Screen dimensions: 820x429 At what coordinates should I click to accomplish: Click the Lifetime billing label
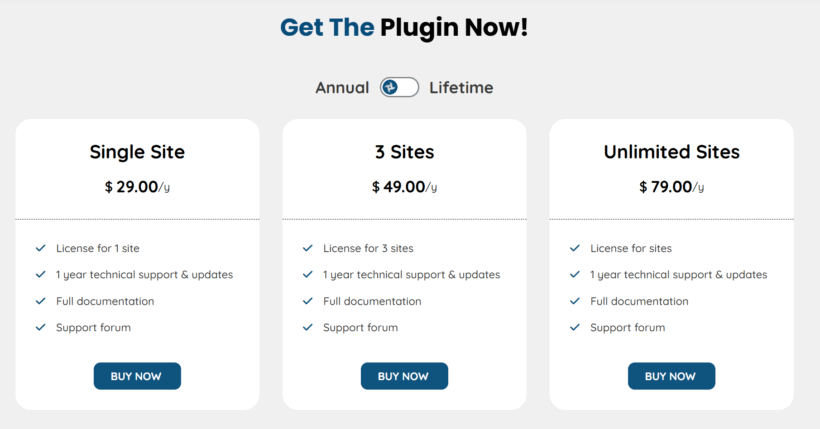tap(461, 88)
